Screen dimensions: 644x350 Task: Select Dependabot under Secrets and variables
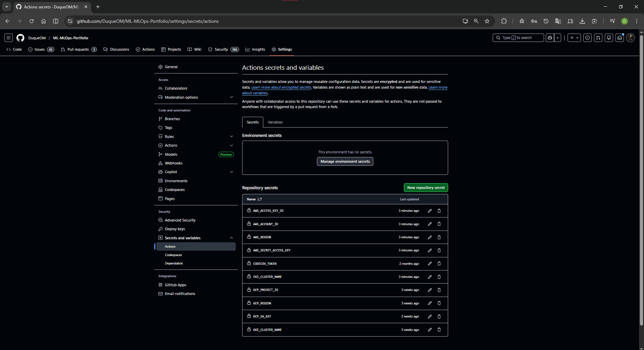click(174, 263)
